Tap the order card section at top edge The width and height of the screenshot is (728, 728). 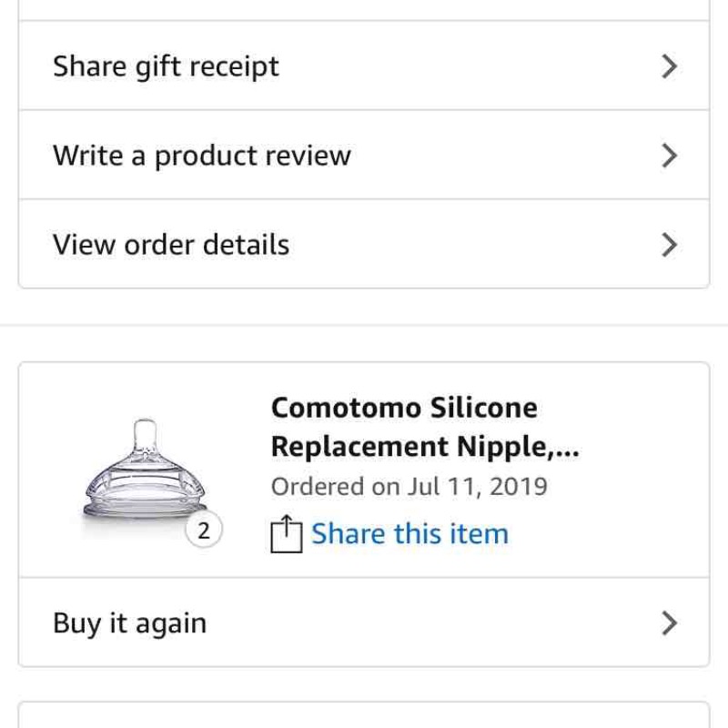pyautogui.click(x=364, y=10)
